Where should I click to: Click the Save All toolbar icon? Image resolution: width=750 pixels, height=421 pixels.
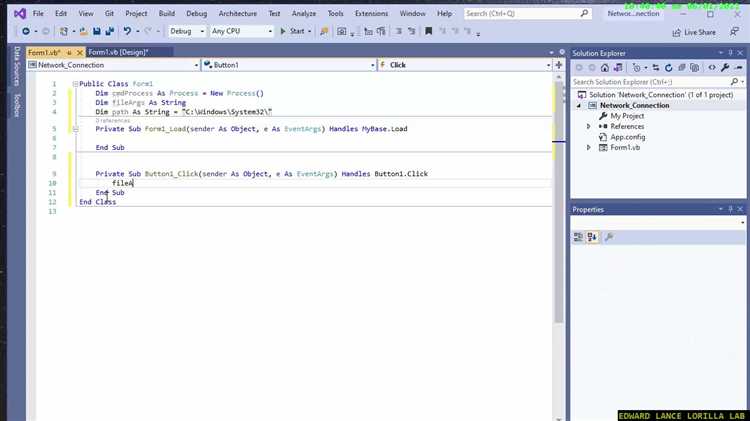(x=110, y=31)
